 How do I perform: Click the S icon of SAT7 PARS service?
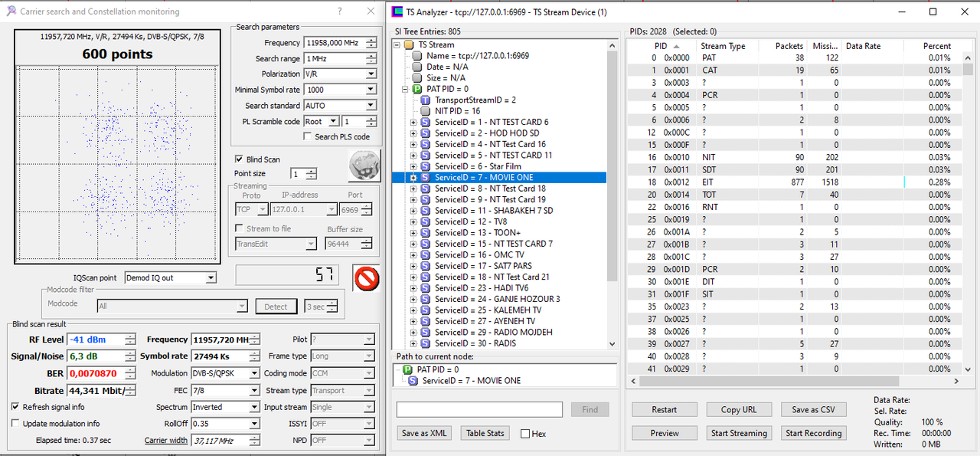point(425,266)
